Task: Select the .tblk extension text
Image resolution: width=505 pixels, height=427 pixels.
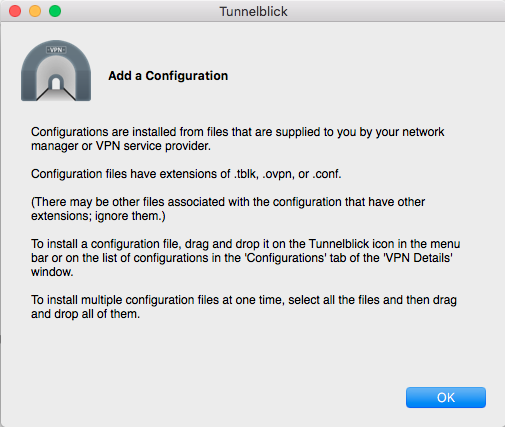Action: [x=246, y=174]
